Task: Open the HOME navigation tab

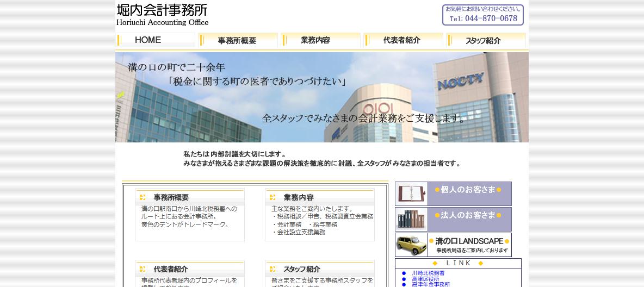Action: (x=155, y=40)
